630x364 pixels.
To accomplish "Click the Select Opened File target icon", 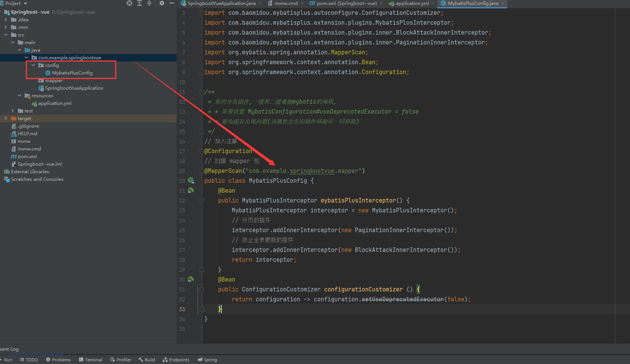I will point(130,3).
